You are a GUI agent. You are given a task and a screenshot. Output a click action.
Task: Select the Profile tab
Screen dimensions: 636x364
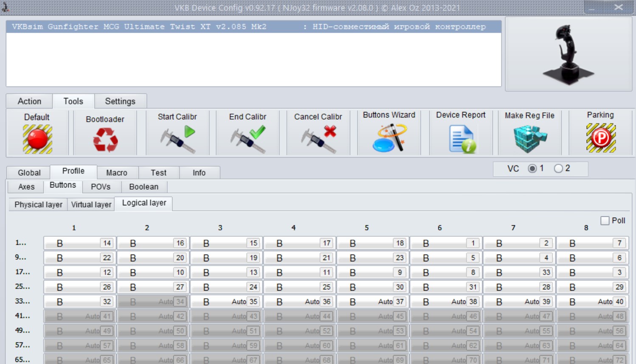click(73, 171)
